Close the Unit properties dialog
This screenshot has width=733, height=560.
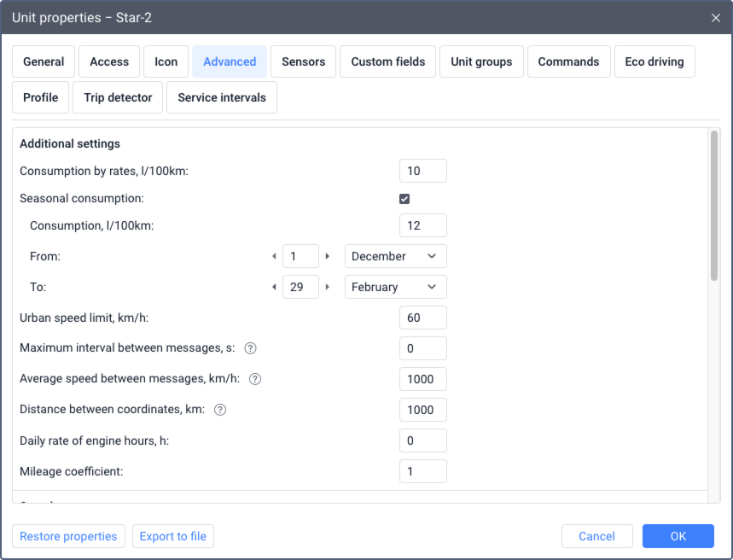point(715,17)
